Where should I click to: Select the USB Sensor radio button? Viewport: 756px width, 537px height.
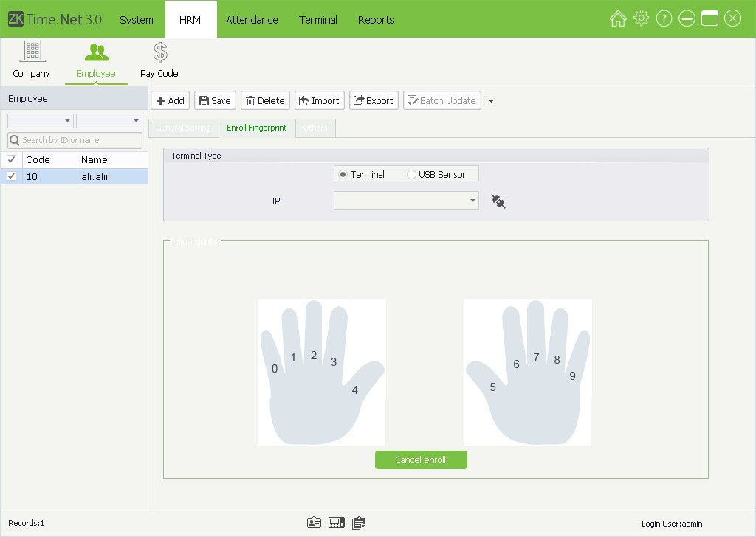[x=412, y=174]
